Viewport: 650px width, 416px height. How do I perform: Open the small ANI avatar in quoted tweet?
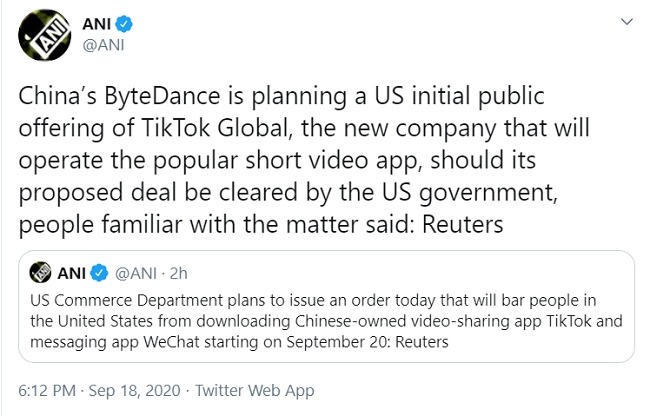pos(42,271)
